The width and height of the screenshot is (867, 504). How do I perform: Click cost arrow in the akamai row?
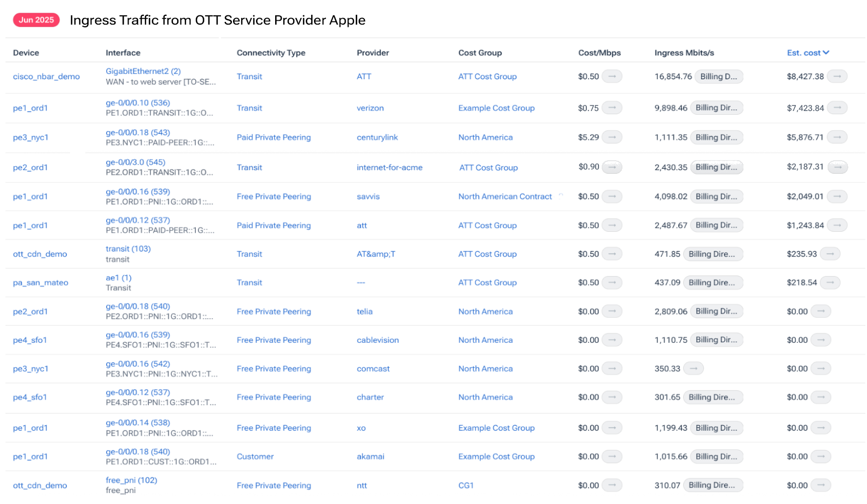point(612,456)
